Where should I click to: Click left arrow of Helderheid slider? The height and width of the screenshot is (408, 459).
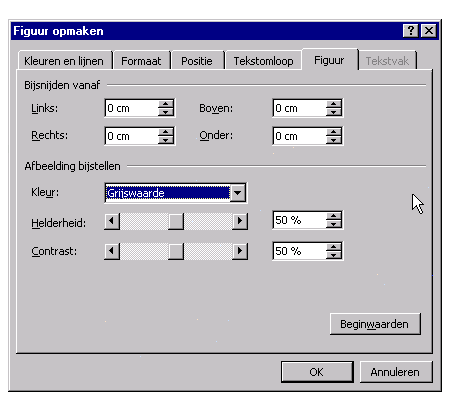112,221
